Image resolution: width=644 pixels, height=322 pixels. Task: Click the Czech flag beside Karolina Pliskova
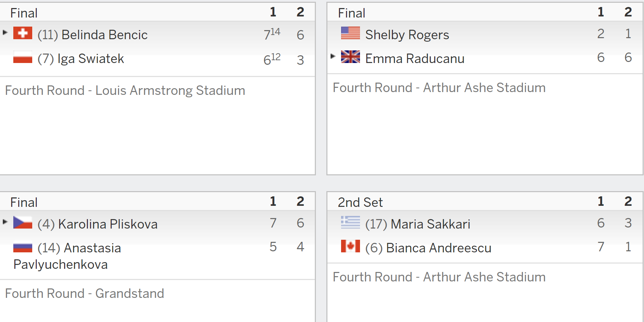point(23,223)
